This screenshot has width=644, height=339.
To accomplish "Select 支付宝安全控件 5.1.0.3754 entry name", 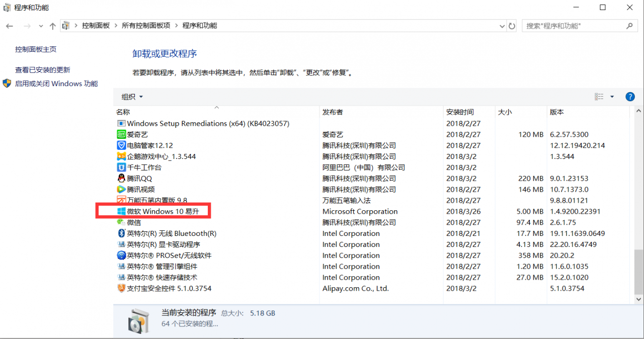I will [169, 289].
